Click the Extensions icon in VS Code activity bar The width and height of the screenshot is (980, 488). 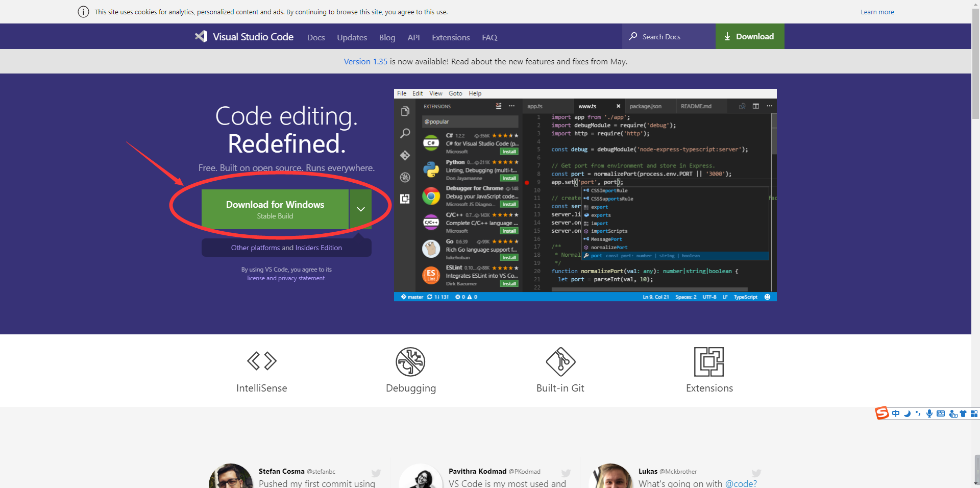coord(405,199)
